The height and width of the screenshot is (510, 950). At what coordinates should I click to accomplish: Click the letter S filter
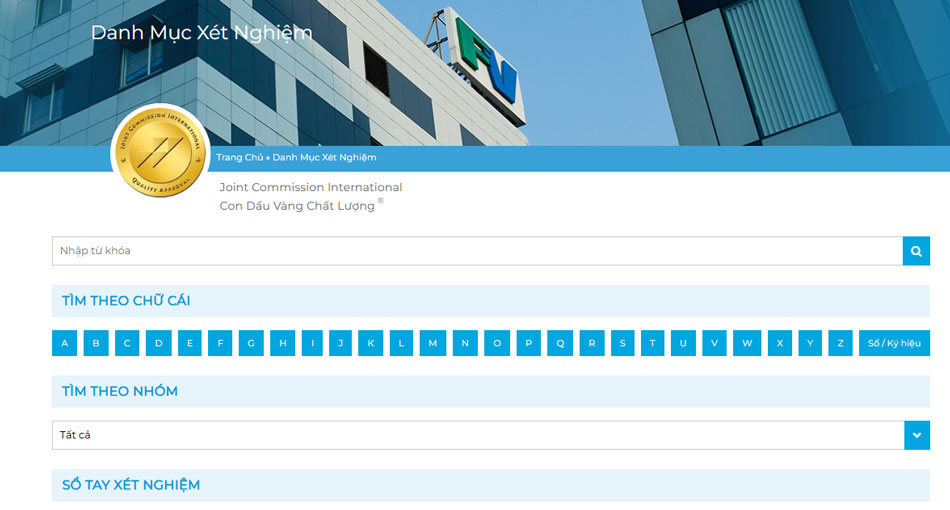pyautogui.click(x=622, y=343)
